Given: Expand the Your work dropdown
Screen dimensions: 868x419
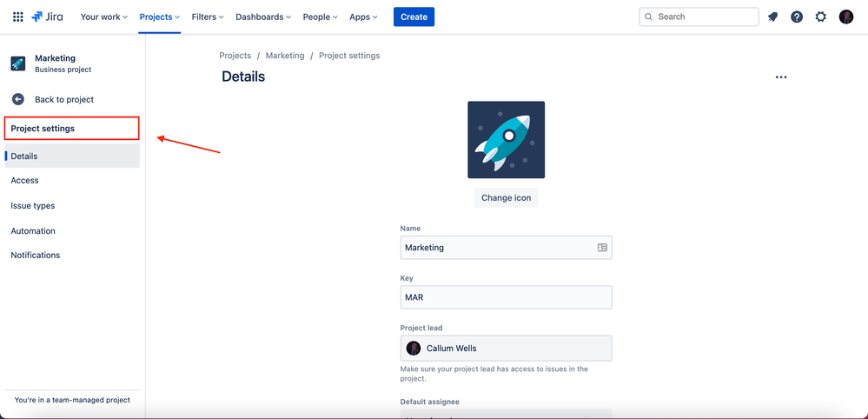Looking at the screenshot, I should [x=104, y=17].
